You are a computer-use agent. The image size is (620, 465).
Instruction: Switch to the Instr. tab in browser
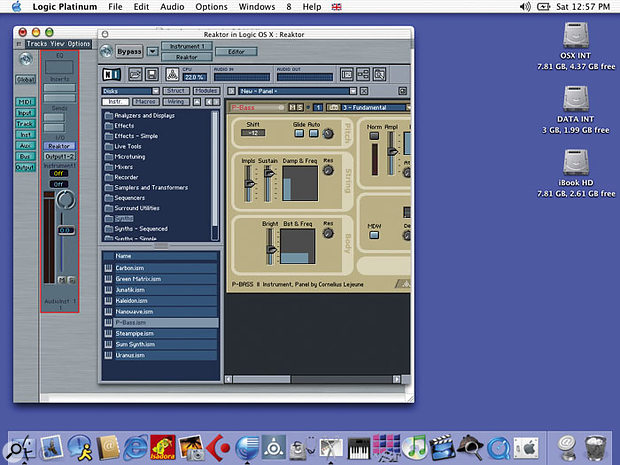(115, 102)
